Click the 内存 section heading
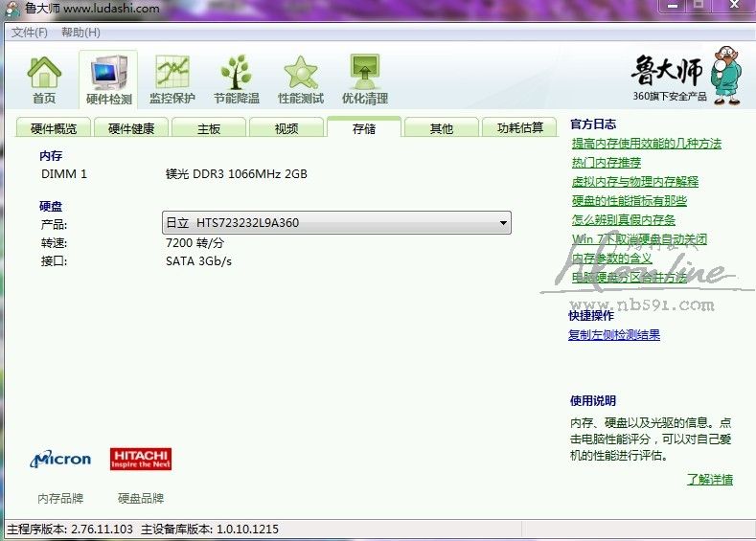756x541 pixels. 51,156
